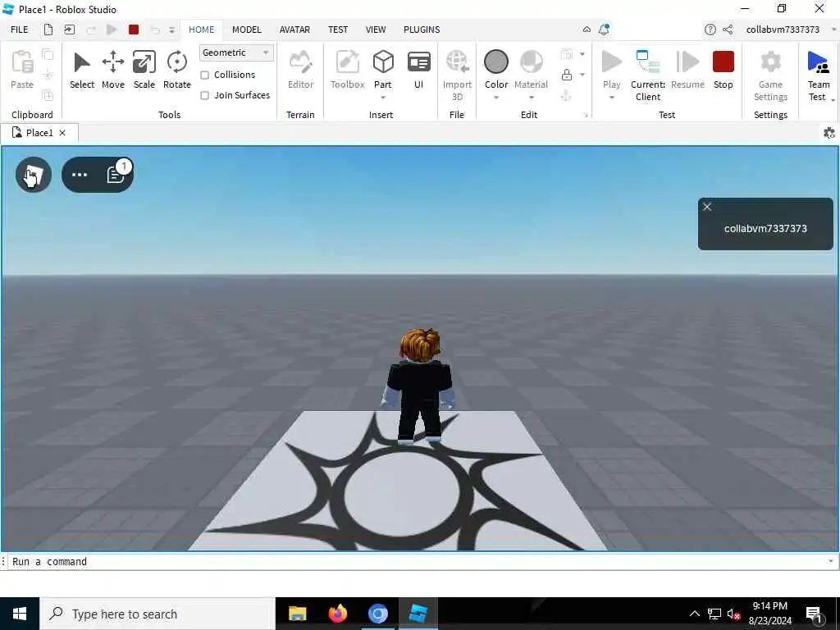Open the Windows action center notifications

pos(815,614)
